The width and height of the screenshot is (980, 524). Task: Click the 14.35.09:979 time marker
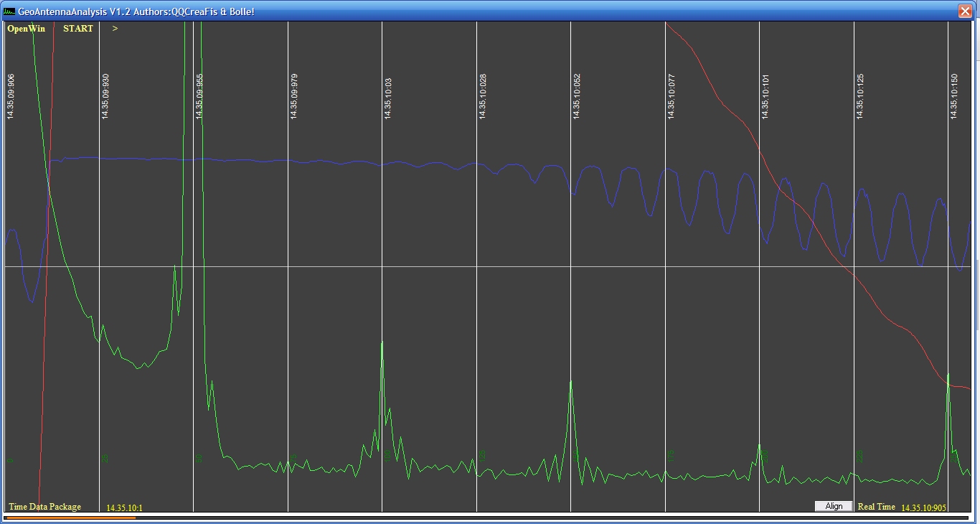[x=294, y=96]
